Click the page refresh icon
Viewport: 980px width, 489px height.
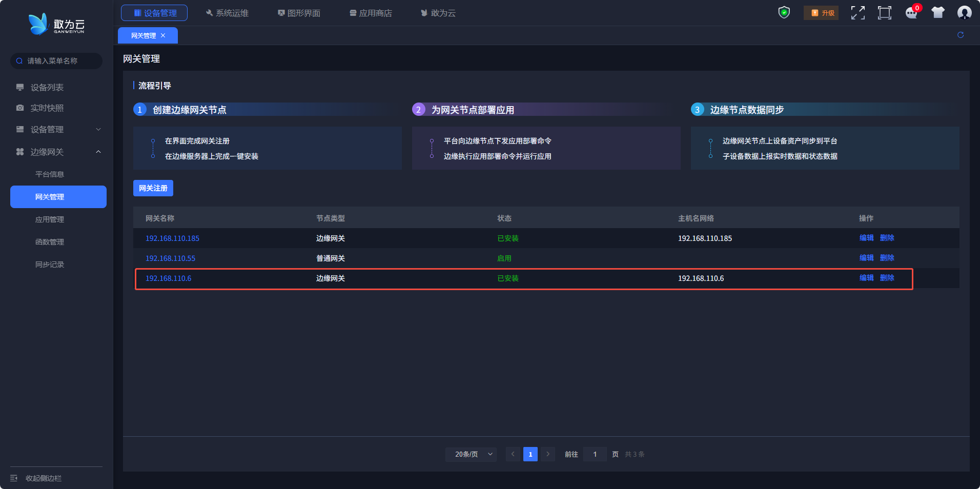coord(961,35)
